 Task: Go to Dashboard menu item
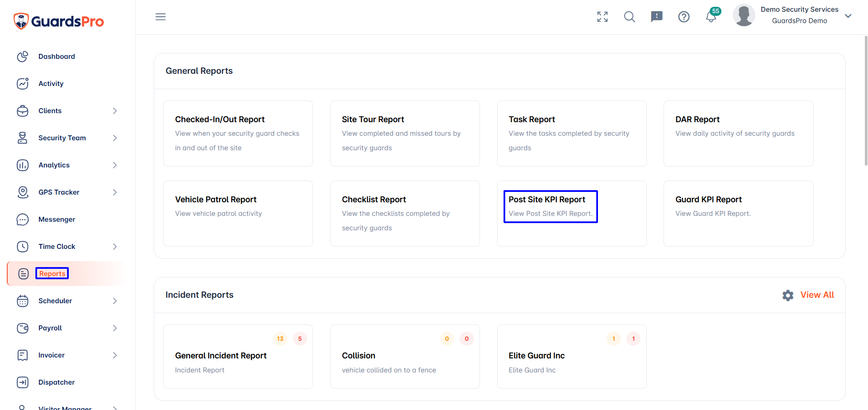(57, 57)
